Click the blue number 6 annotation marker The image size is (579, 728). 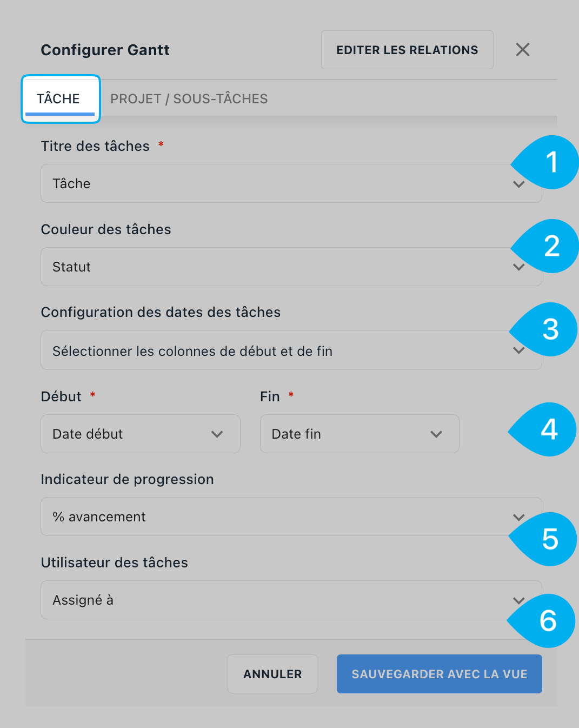coord(544,621)
